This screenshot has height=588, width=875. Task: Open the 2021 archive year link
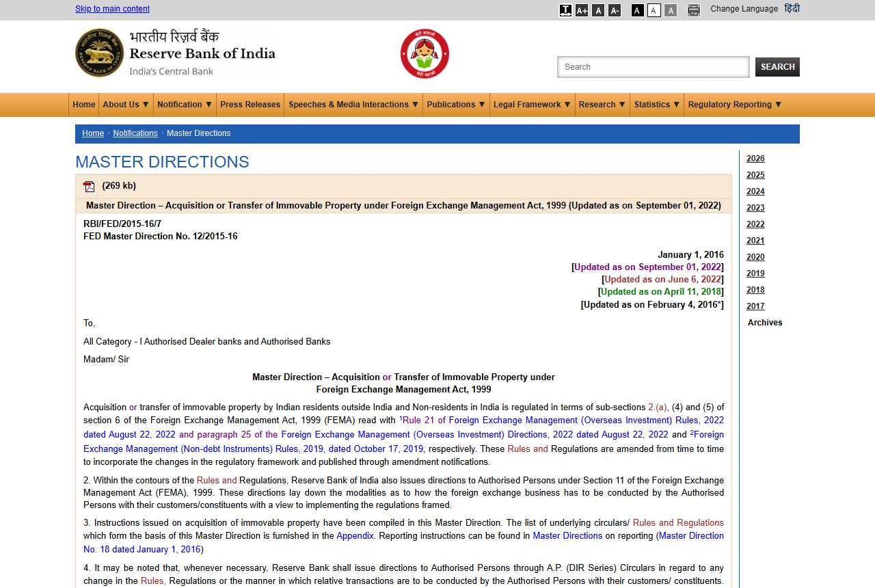click(x=755, y=241)
